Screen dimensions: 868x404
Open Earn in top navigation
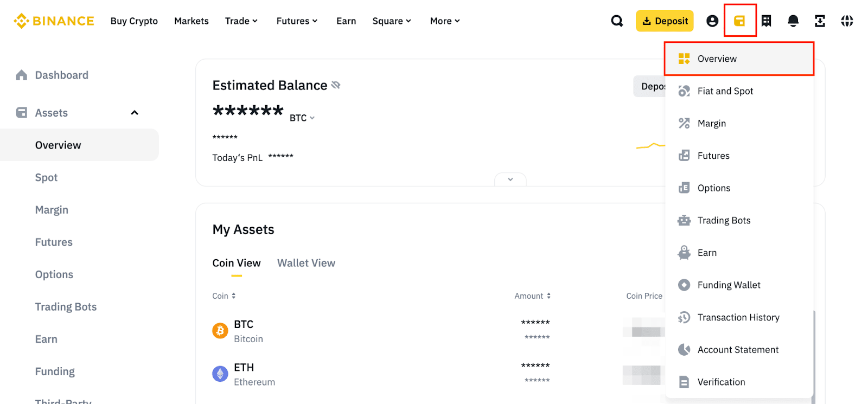coord(346,21)
